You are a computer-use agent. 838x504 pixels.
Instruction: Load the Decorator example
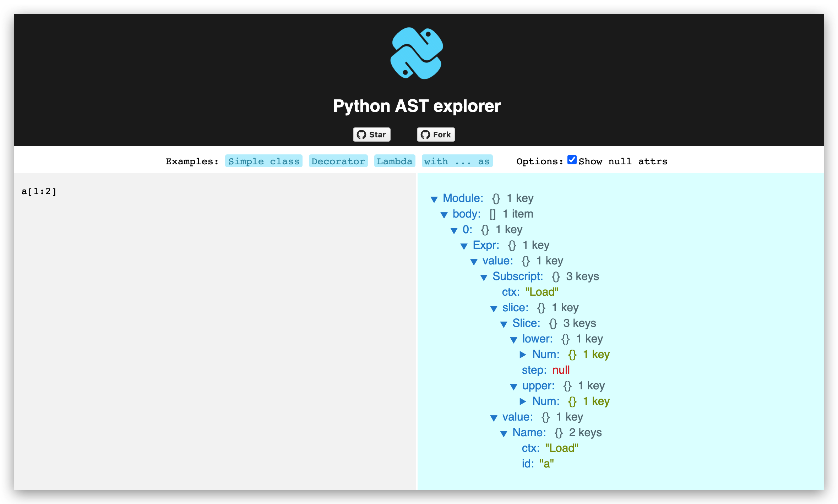[338, 161]
